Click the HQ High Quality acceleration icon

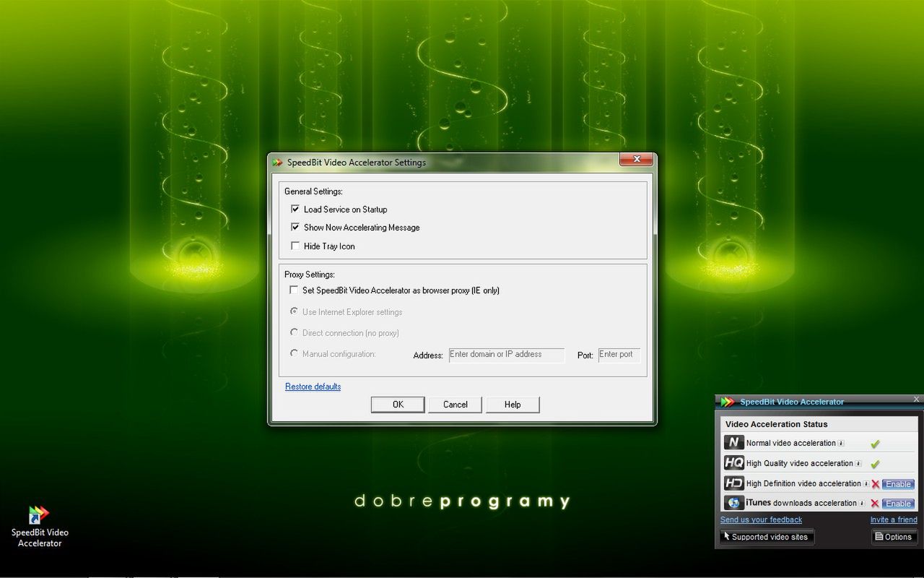point(734,463)
